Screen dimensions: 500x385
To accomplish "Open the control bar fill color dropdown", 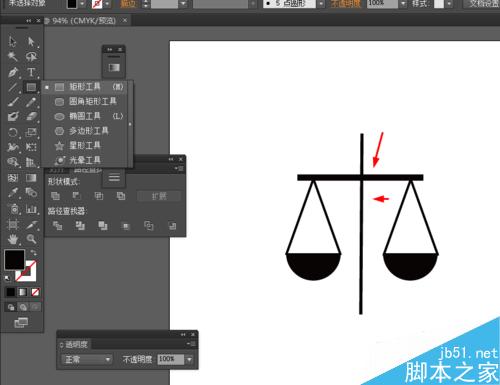I will coord(82,4).
